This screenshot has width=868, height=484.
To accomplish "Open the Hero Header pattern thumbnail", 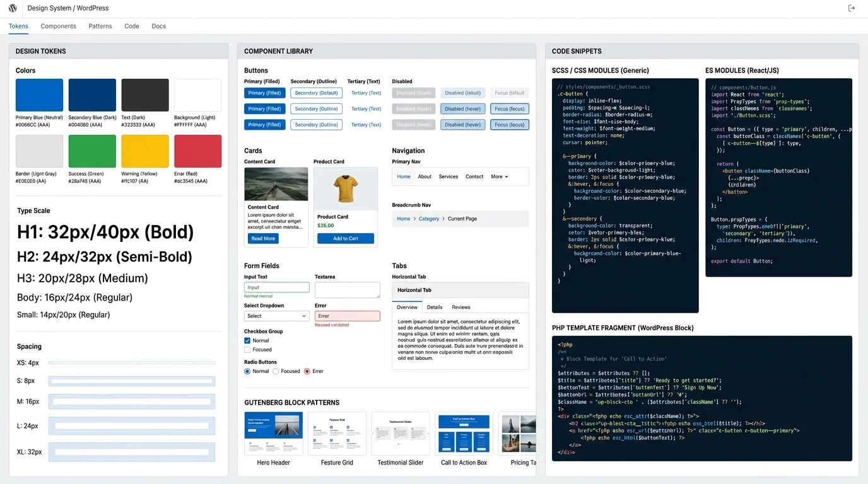I will pyautogui.click(x=273, y=434).
